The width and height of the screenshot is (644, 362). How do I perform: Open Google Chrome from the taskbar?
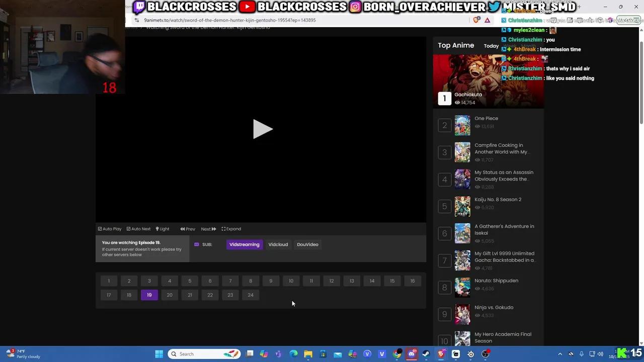tap(397, 354)
